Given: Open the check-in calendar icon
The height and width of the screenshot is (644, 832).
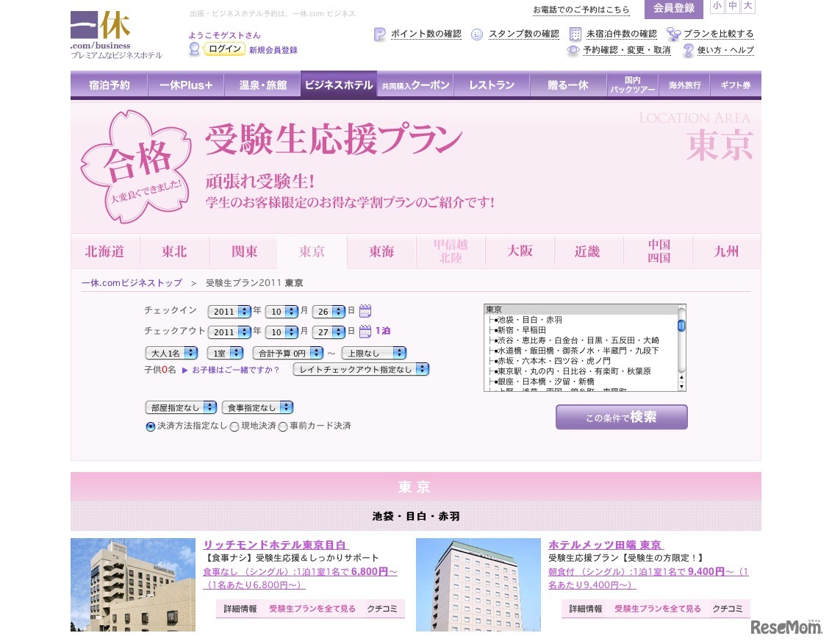Looking at the screenshot, I should [365, 310].
